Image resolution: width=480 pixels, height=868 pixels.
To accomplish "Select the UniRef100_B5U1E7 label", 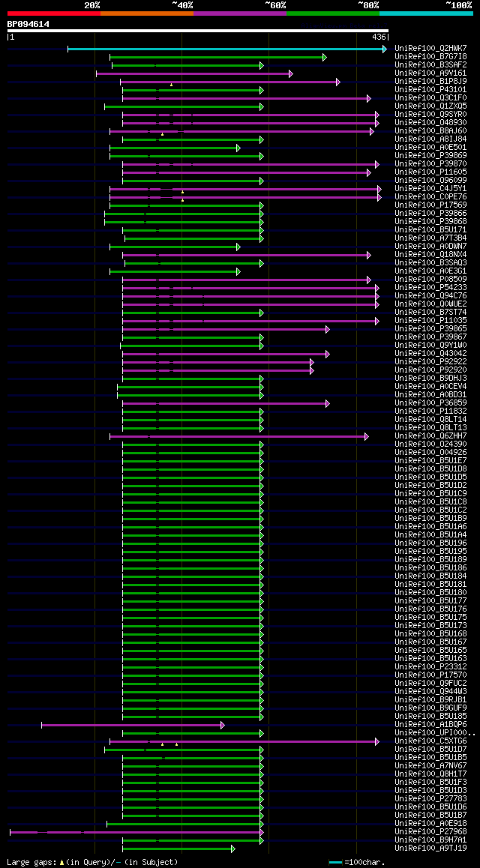I will point(430,461).
